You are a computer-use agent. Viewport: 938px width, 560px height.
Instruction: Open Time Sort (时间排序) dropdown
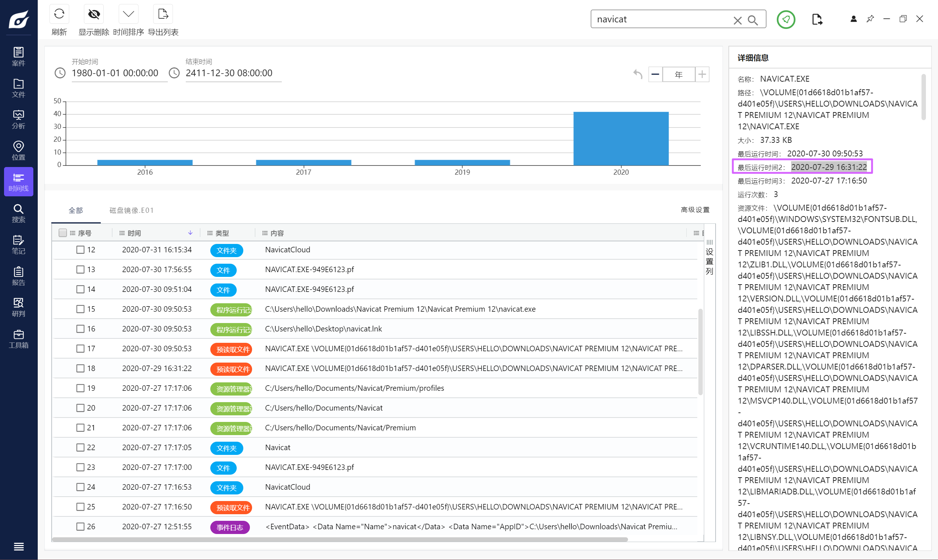pos(128,14)
